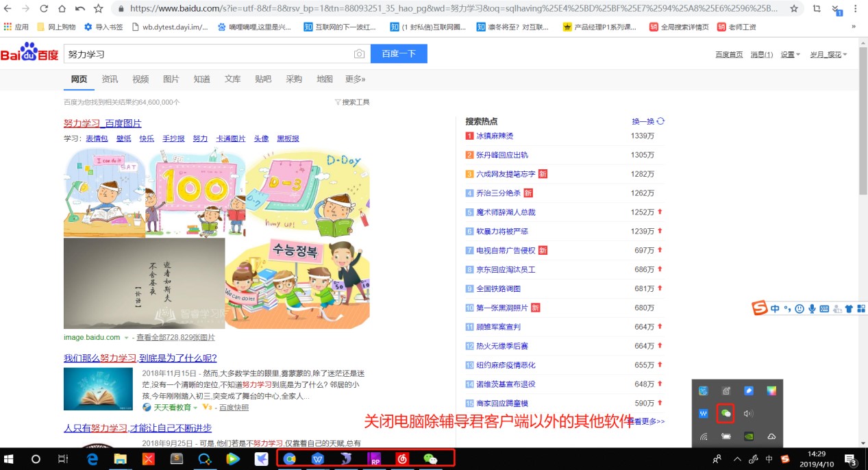Image resolution: width=868 pixels, height=470 pixels.
Task: Switch to the 图片 tab
Action: [171, 79]
